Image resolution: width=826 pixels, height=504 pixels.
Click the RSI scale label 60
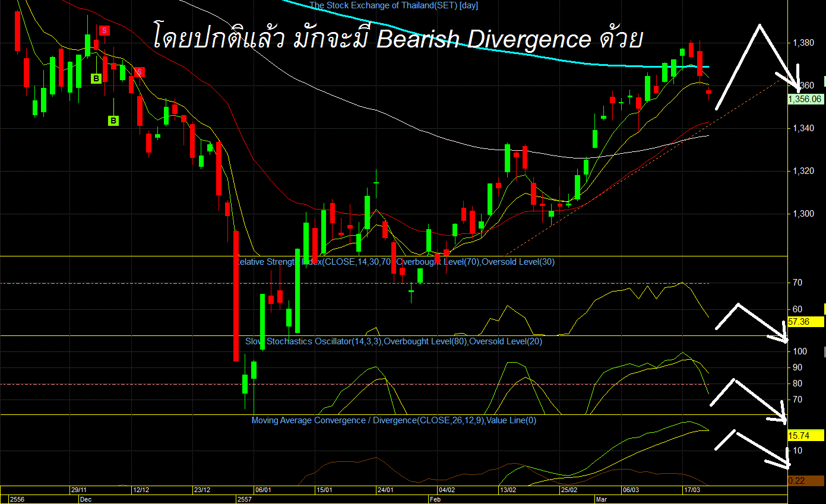(798, 309)
